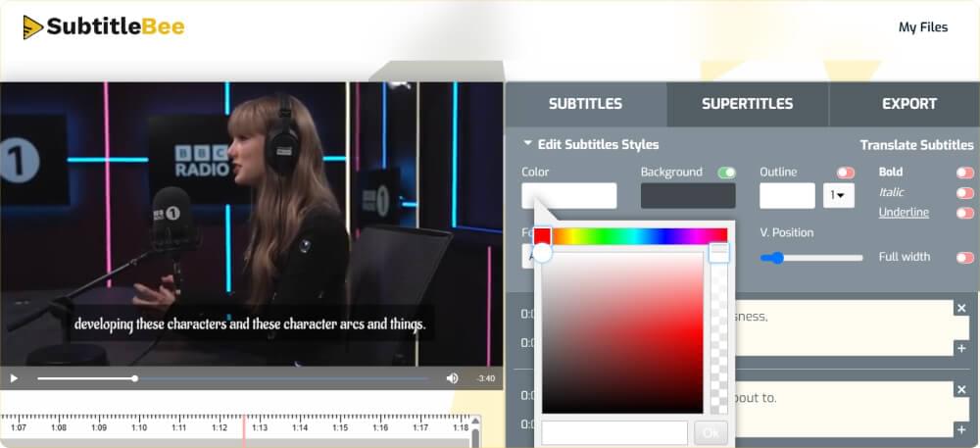Click the first subtitle text box ending 'sness,'
The height and width of the screenshot is (448, 980).
pos(843,328)
